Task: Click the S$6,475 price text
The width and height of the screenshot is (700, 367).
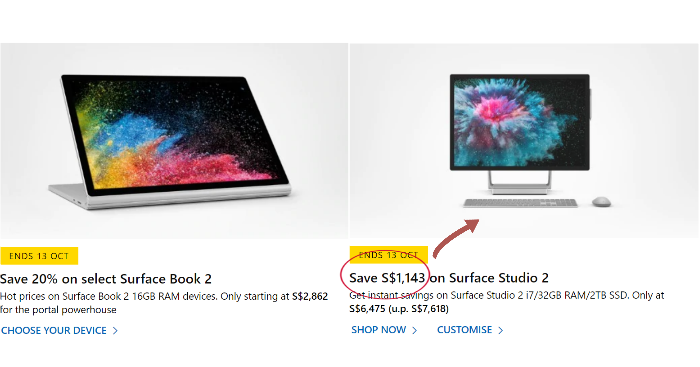Action: (x=367, y=309)
